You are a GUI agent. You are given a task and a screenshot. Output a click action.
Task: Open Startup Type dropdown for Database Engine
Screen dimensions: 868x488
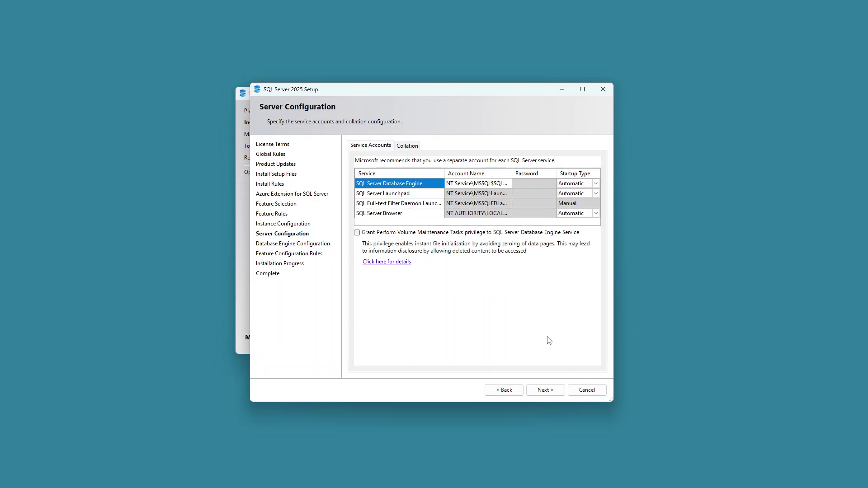596,183
